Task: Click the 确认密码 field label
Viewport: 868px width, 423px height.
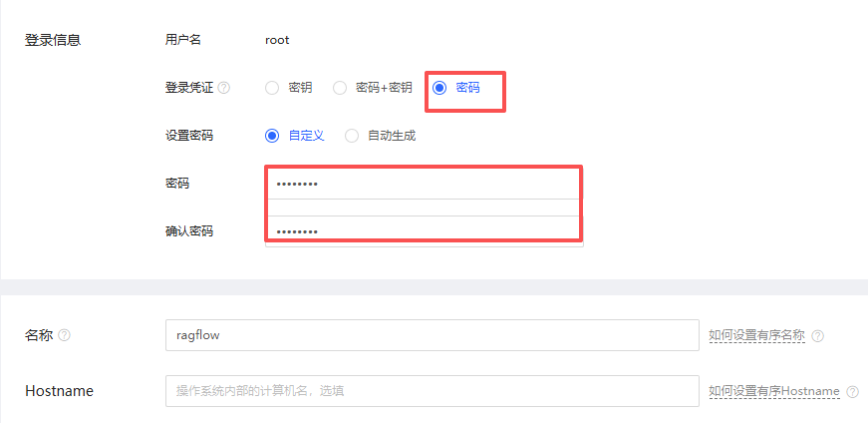Action: point(189,231)
